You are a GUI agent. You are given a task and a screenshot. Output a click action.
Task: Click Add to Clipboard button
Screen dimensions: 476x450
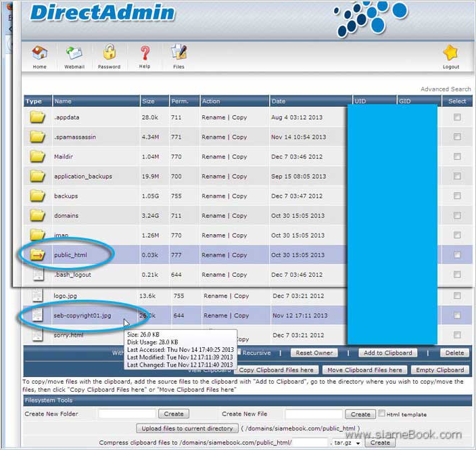[387, 353]
